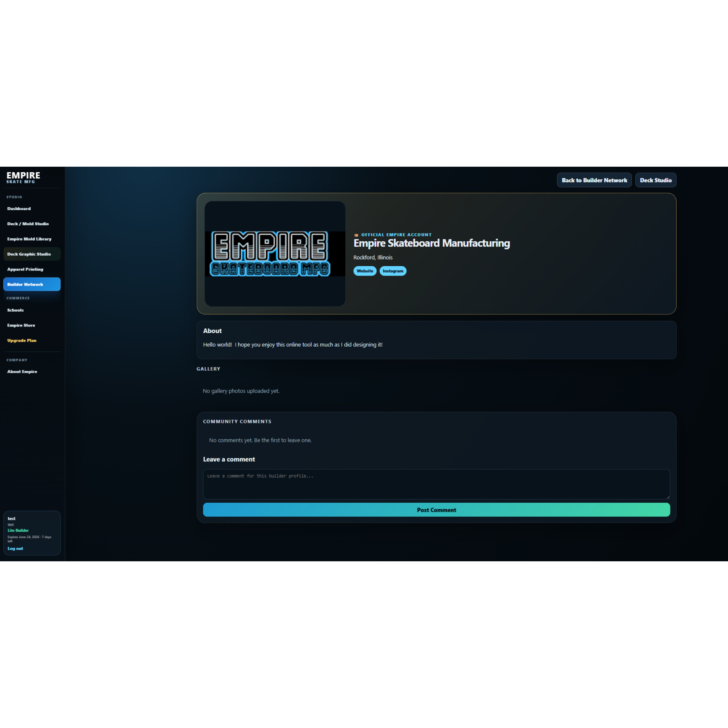This screenshot has width=728, height=728.
Task: Open the Empire Skateboard MFG profile image
Action: click(275, 254)
